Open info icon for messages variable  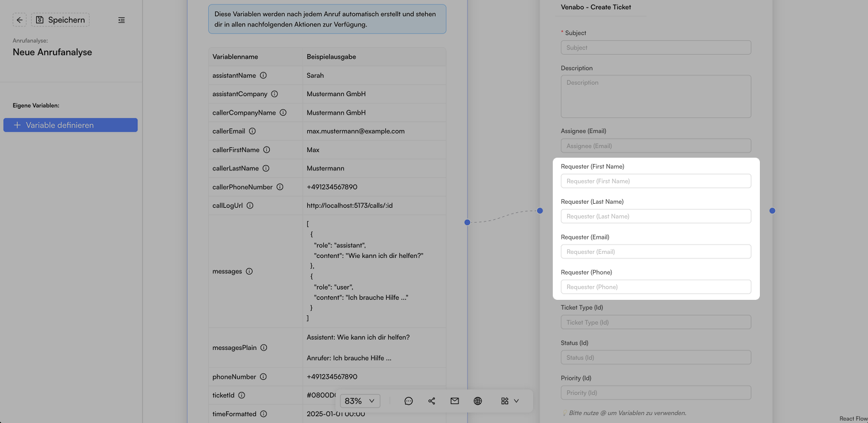click(x=249, y=271)
